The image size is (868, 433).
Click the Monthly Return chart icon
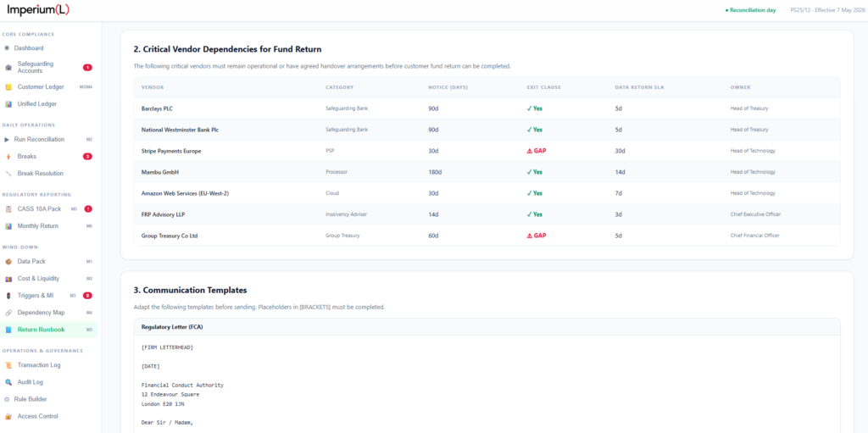tap(8, 226)
